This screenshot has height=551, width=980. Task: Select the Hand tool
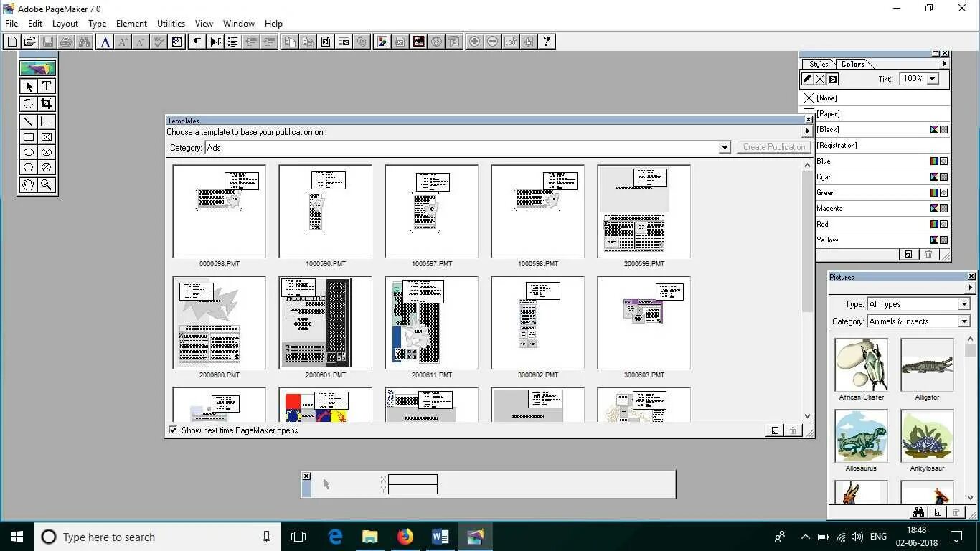[27, 184]
